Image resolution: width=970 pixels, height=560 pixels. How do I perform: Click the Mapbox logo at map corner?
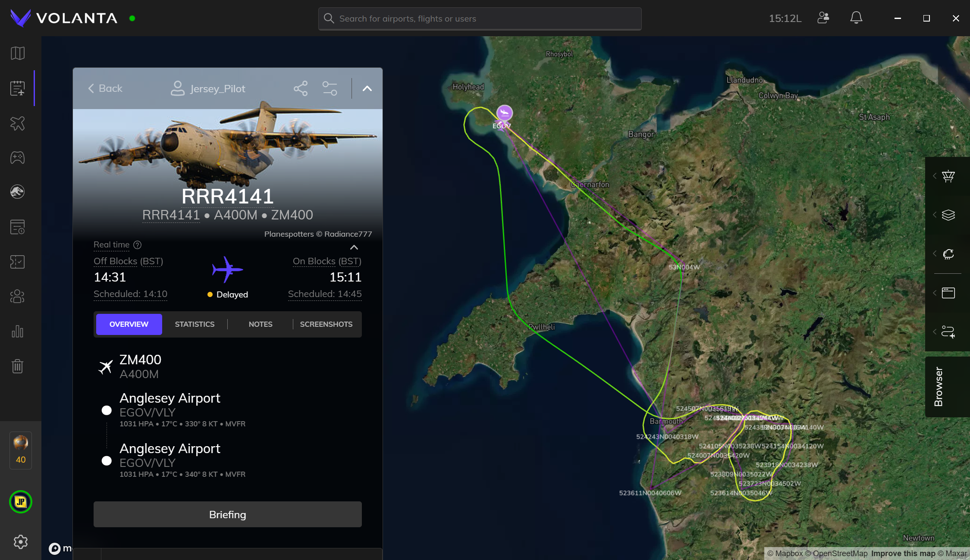point(60,548)
